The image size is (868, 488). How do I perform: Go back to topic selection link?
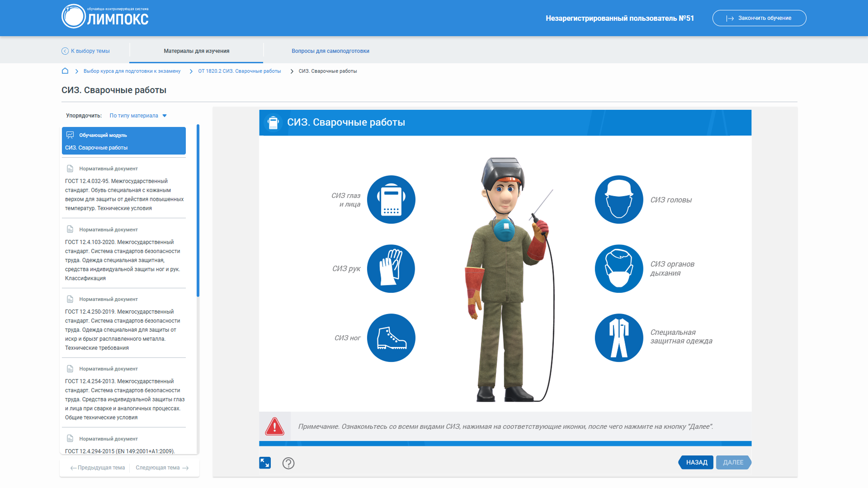(x=86, y=51)
